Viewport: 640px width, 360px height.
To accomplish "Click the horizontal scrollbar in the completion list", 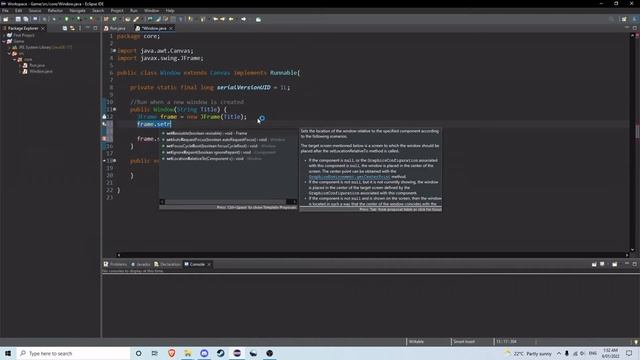I will 228,202.
